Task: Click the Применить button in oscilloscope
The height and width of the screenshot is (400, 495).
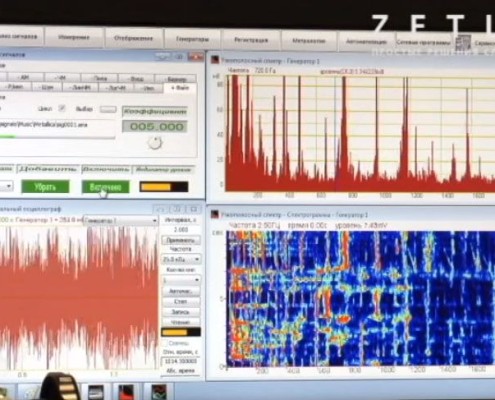Action: point(181,240)
